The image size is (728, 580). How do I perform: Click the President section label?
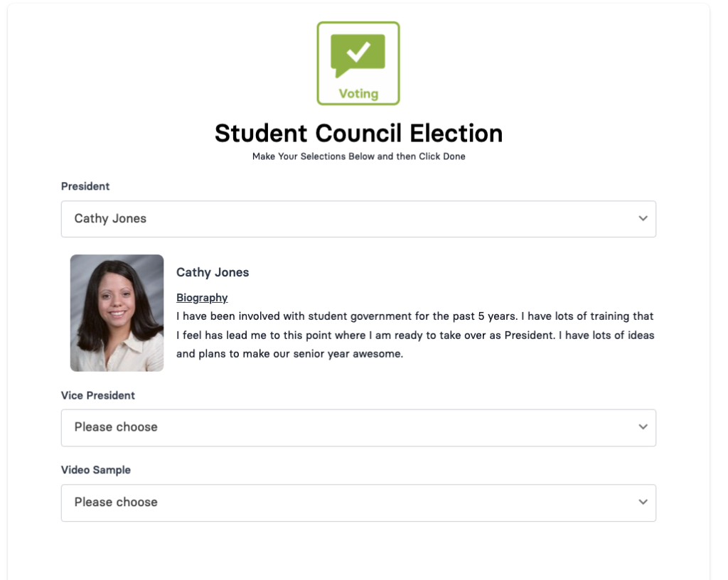click(x=85, y=186)
